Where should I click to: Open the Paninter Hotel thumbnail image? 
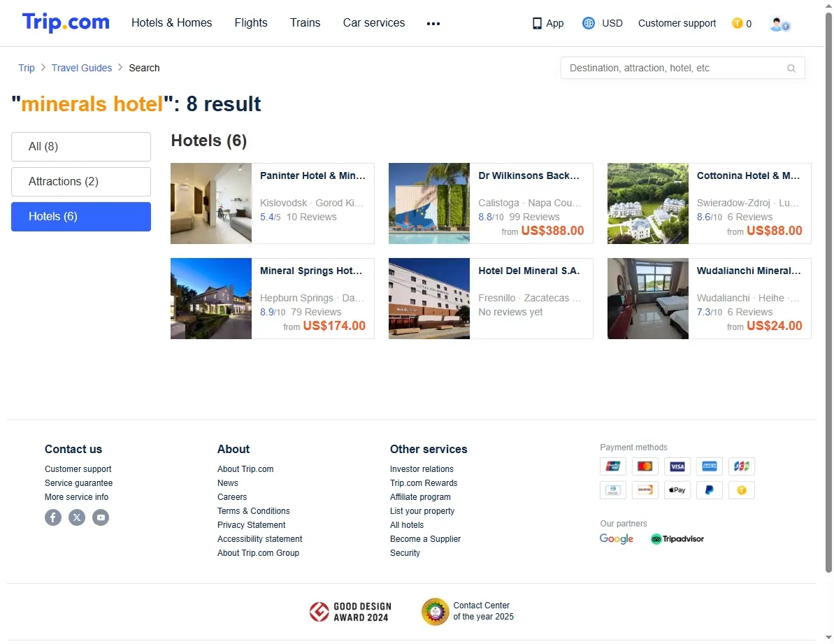211,203
